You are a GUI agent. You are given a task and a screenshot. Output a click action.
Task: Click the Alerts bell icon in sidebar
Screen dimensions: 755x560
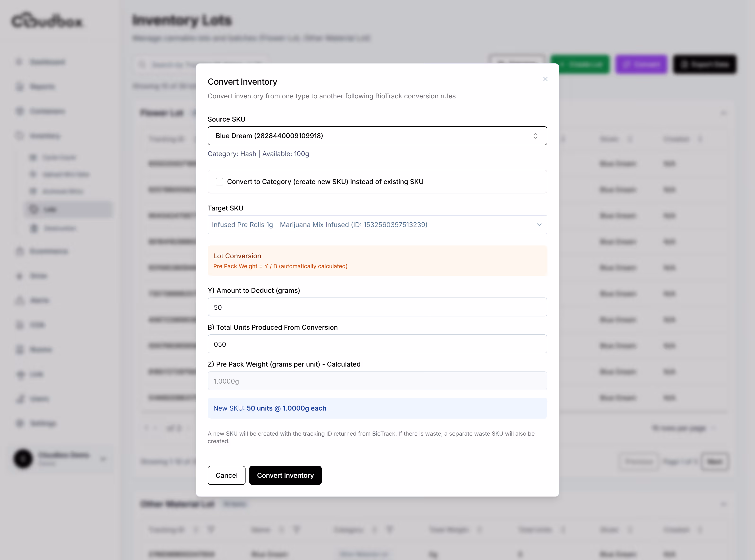pyautogui.click(x=20, y=300)
